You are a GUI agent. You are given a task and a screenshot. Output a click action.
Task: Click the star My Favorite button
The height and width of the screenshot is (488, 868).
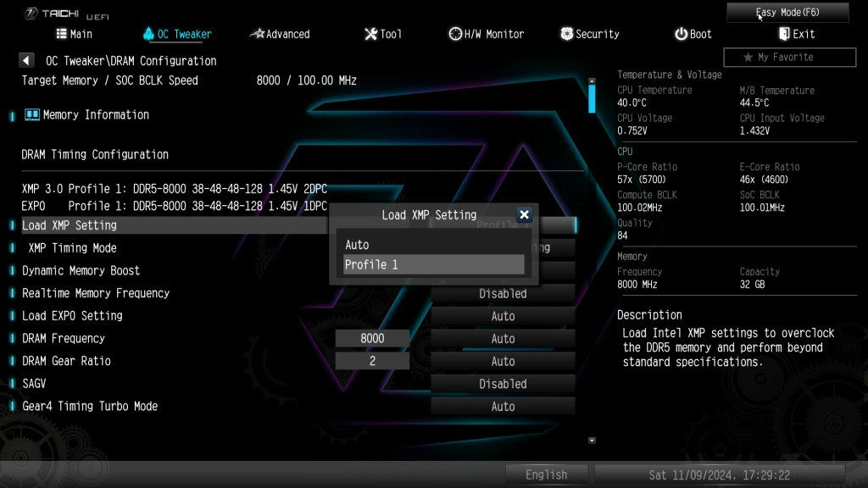click(x=789, y=58)
